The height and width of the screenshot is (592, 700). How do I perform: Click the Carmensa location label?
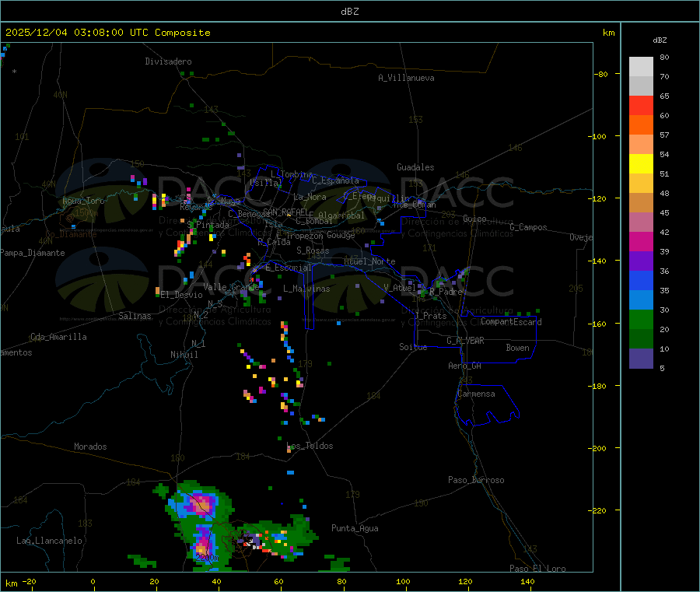coord(476,394)
